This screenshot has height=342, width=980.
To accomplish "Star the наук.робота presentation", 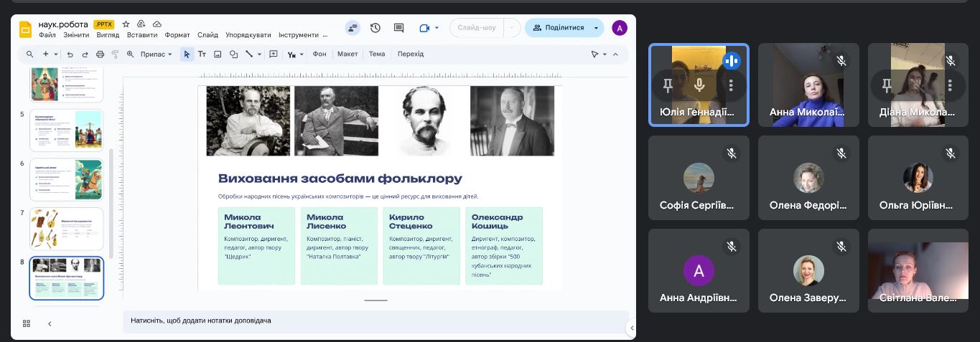I will tap(126, 24).
